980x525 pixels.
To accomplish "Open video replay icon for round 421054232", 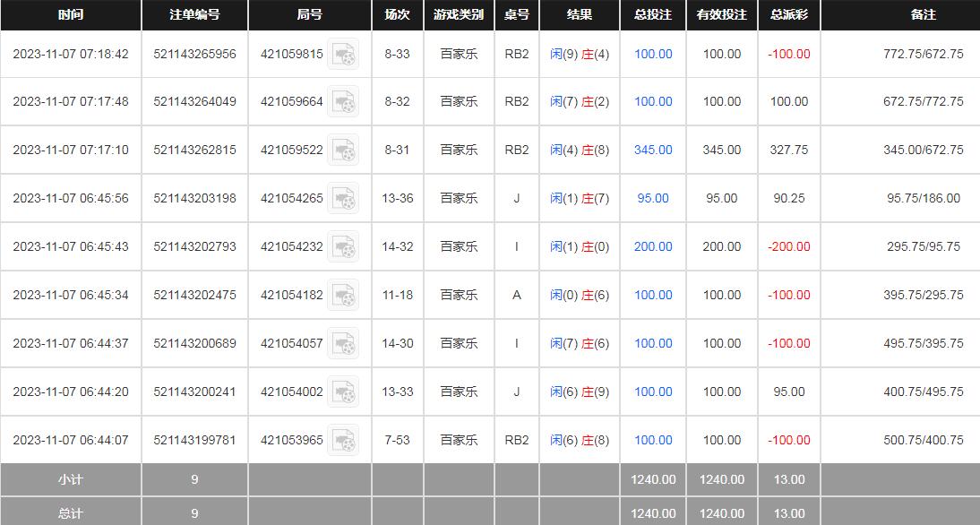I will [343, 247].
